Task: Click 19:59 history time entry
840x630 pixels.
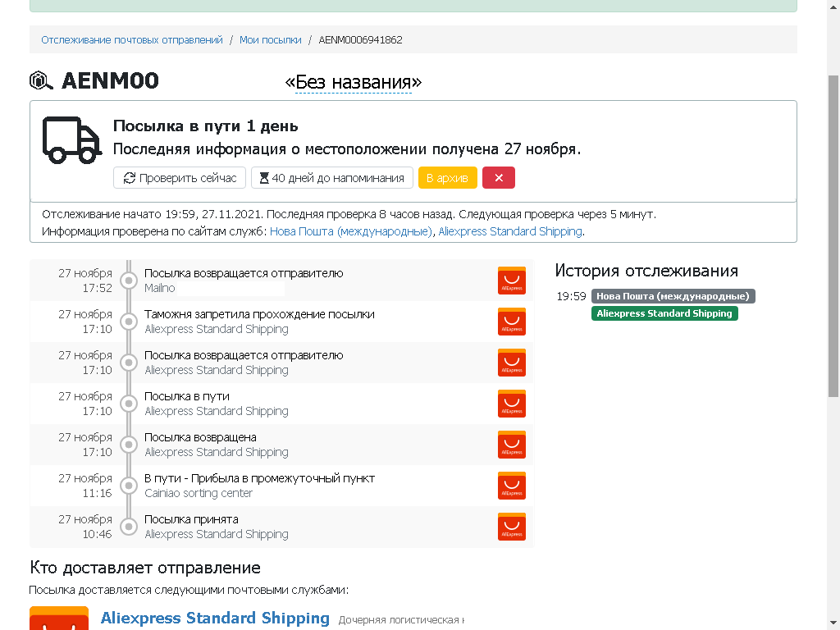Action: pos(571,296)
